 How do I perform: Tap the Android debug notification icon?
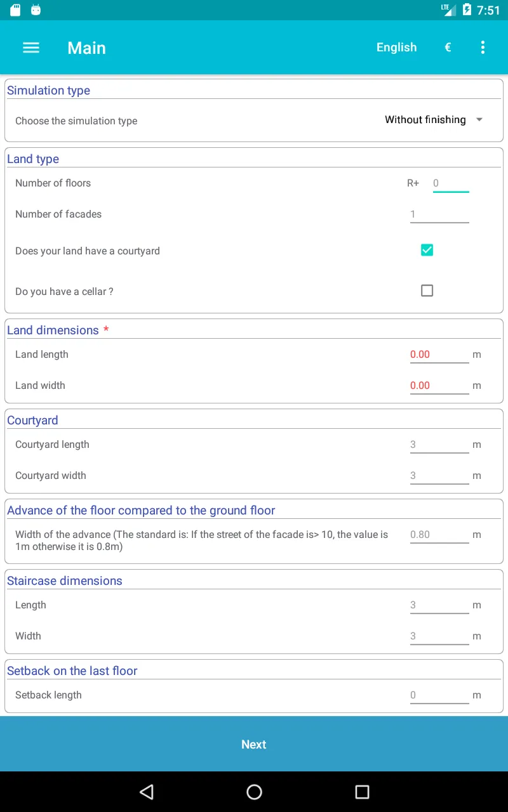36,10
